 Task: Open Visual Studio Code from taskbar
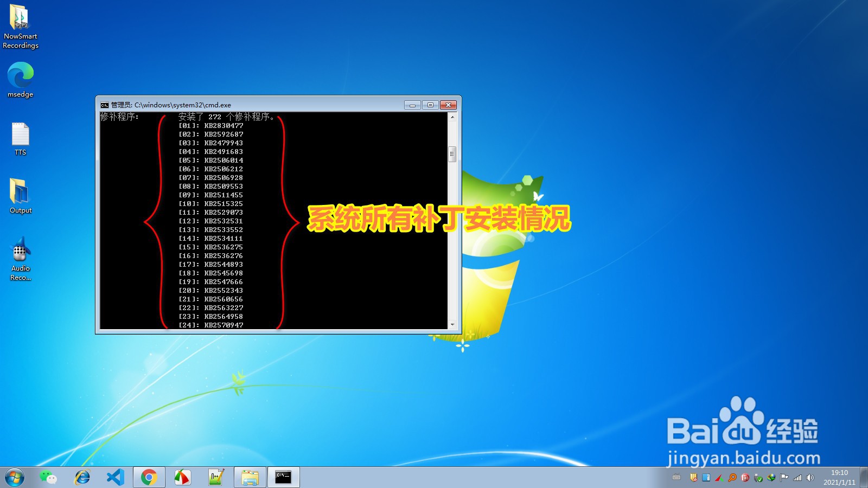[x=116, y=477]
